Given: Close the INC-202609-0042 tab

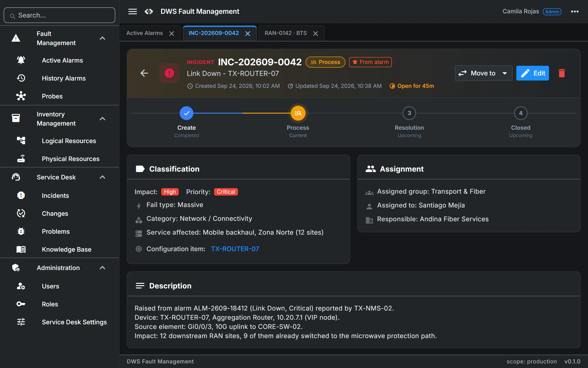Looking at the screenshot, I should click(x=248, y=34).
